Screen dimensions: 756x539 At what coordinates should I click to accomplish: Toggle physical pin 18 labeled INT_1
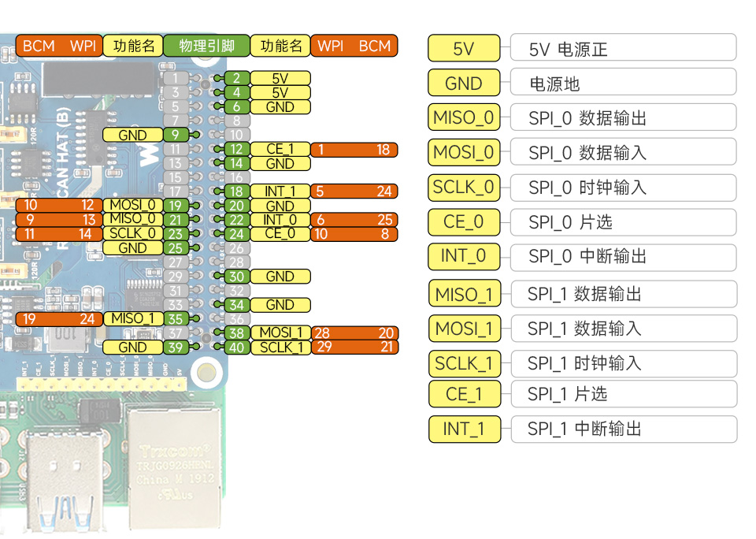click(235, 191)
